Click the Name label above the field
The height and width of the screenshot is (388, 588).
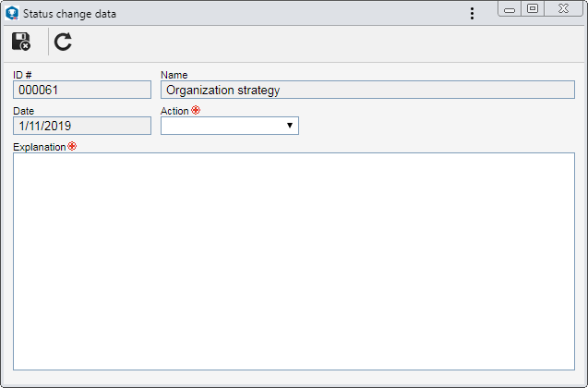coord(174,75)
